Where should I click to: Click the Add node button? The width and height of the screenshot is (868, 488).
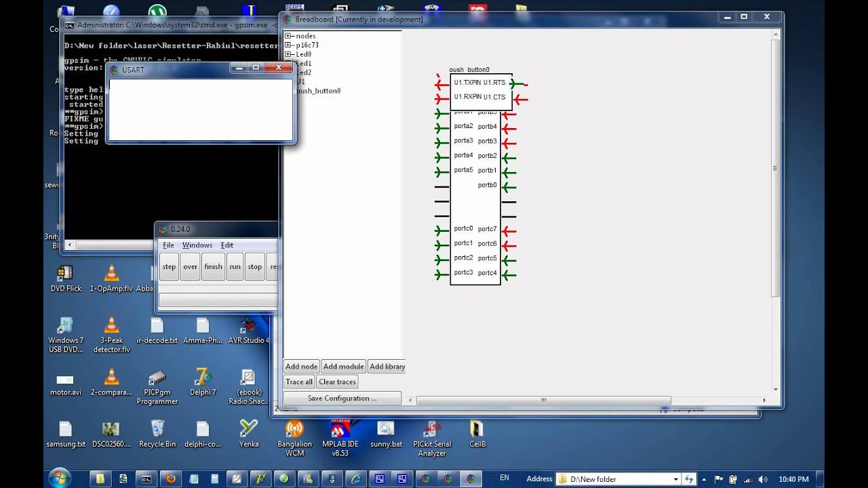(x=302, y=367)
